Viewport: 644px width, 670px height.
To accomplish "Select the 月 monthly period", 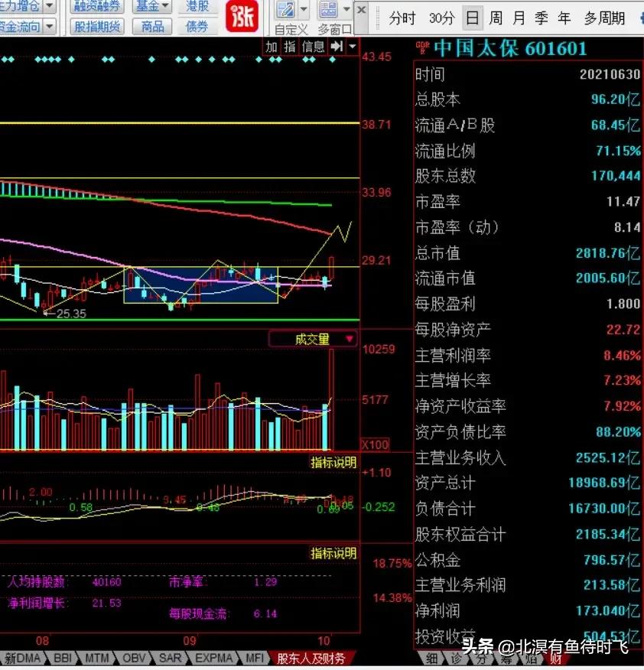I will (x=519, y=18).
